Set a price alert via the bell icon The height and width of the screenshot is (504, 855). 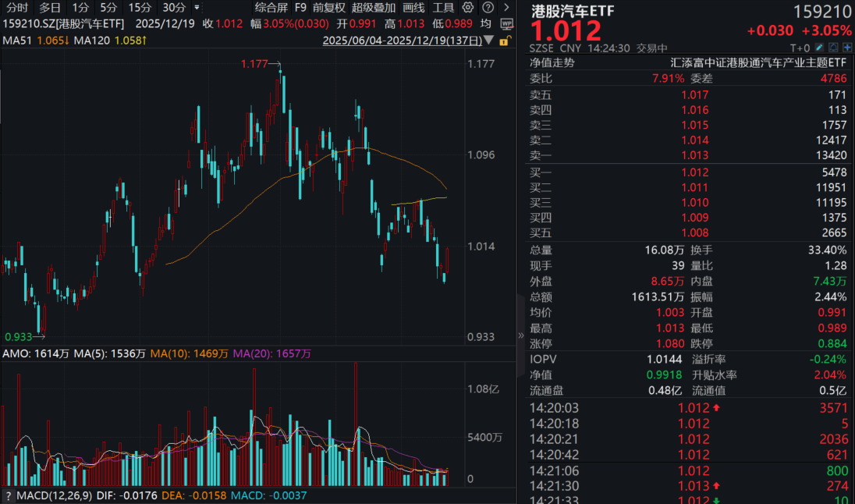833,47
